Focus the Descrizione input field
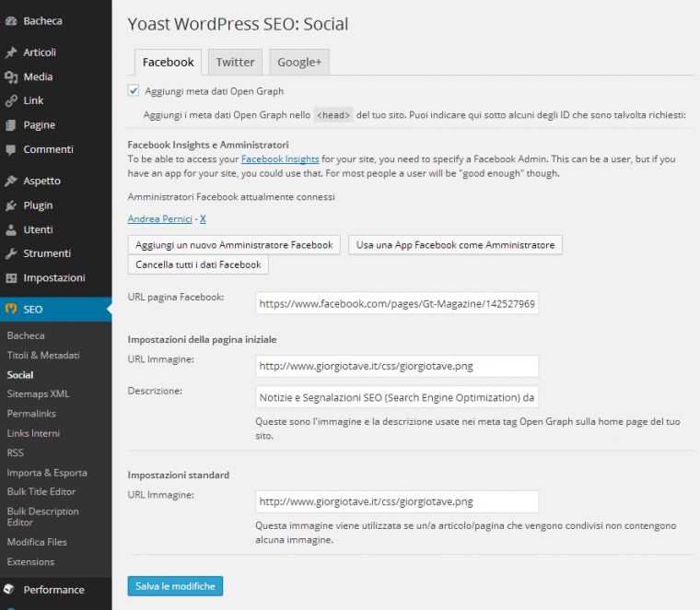This screenshot has width=700, height=610. point(397,397)
